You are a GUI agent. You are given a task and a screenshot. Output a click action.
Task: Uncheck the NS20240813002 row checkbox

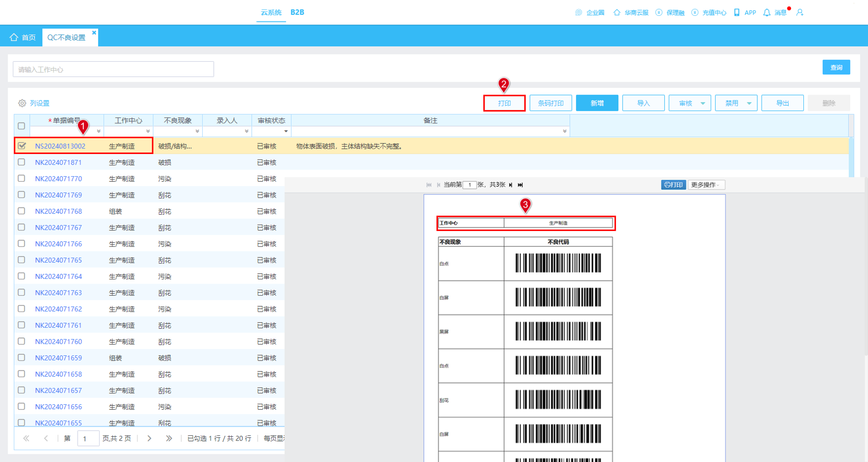22,146
